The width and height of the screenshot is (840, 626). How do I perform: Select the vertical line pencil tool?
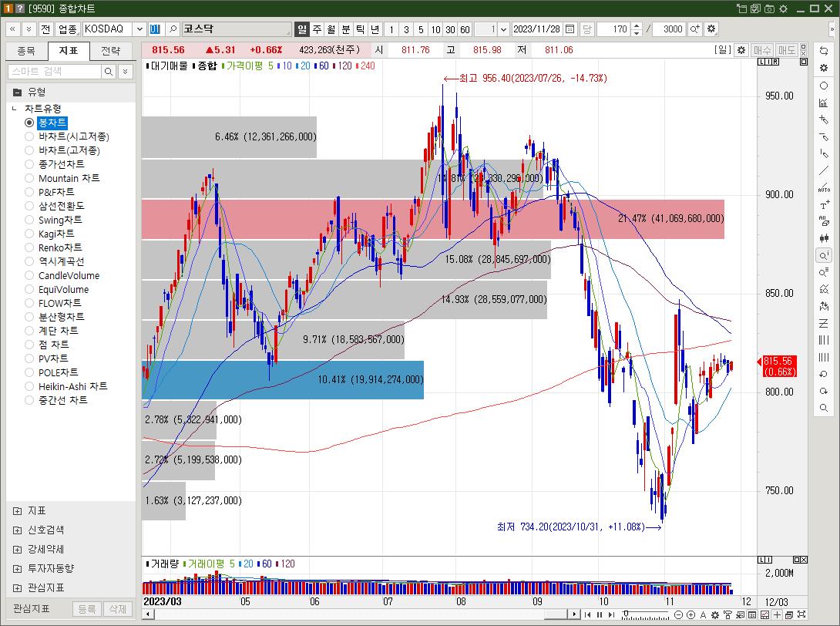pos(823,154)
